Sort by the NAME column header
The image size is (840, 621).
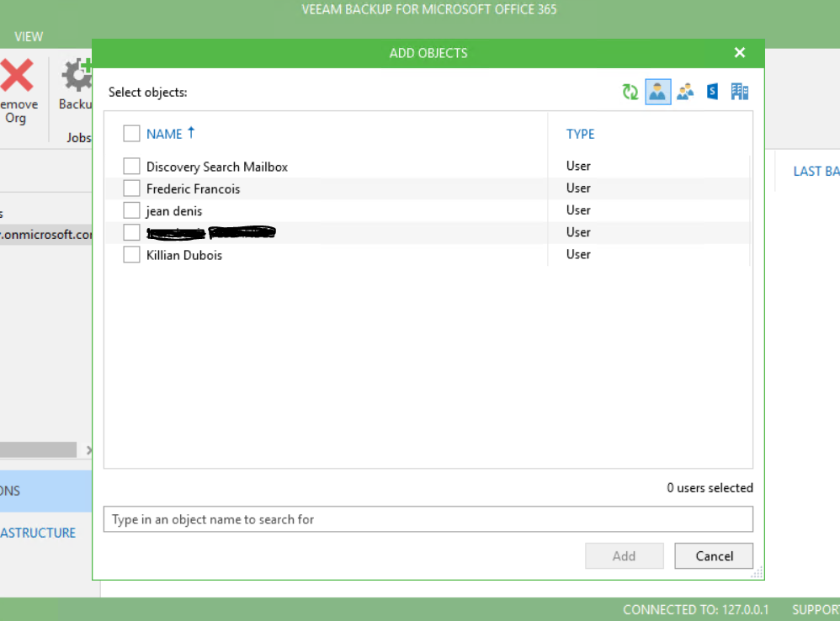pos(164,134)
